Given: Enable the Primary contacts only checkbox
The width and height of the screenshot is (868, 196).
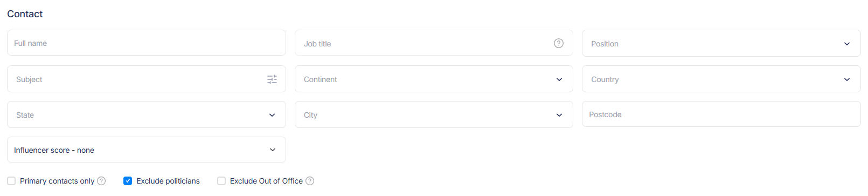Looking at the screenshot, I should [x=11, y=181].
